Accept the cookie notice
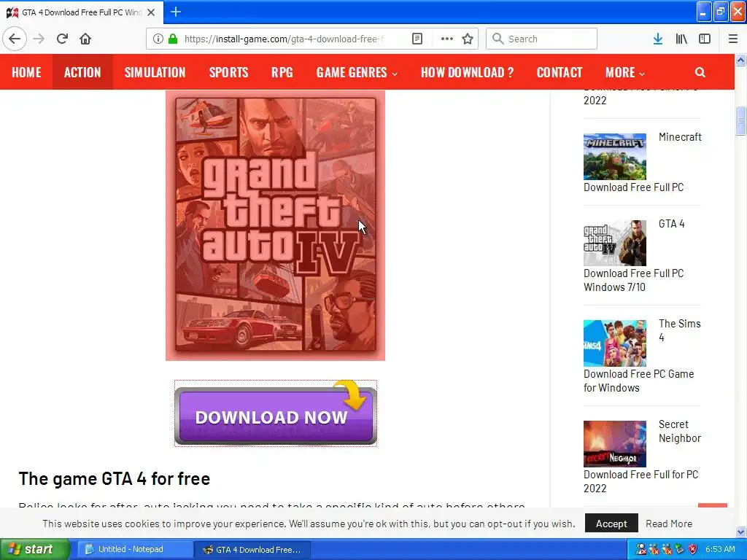 (x=611, y=524)
